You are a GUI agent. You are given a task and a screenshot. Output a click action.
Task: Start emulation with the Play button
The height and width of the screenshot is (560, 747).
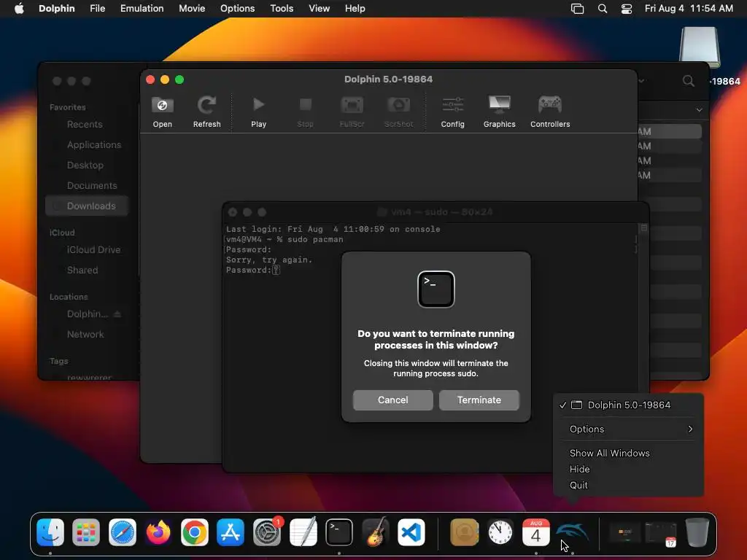(258, 104)
